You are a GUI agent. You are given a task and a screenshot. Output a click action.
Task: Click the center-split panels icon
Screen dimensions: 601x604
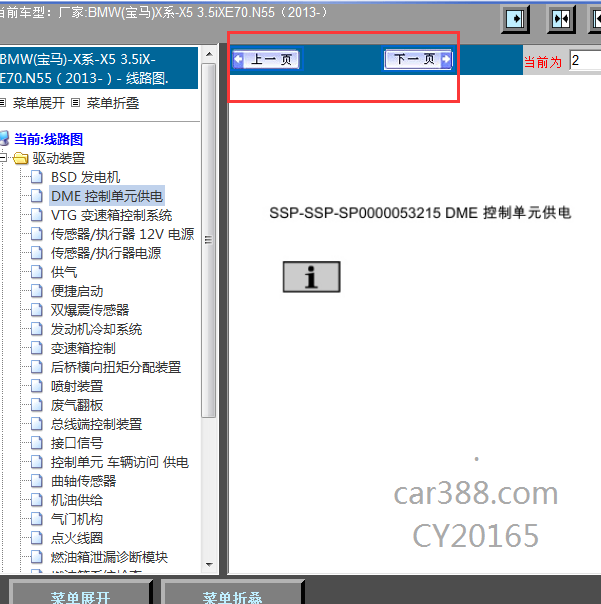pos(561,19)
